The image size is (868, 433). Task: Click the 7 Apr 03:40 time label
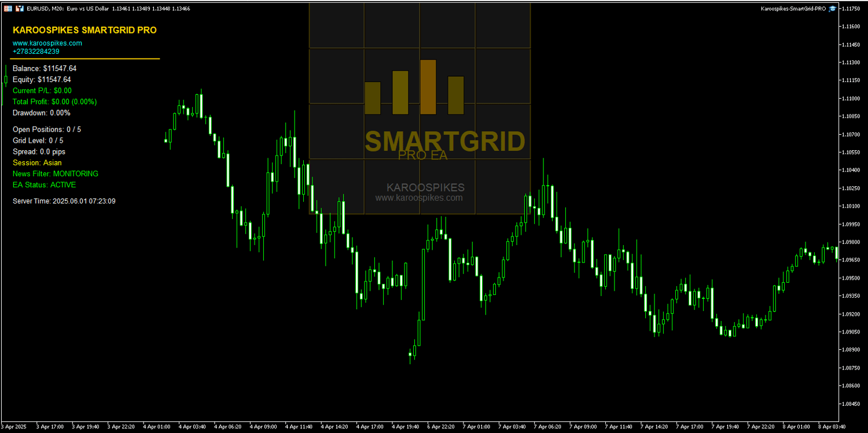[x=512, y=427]
